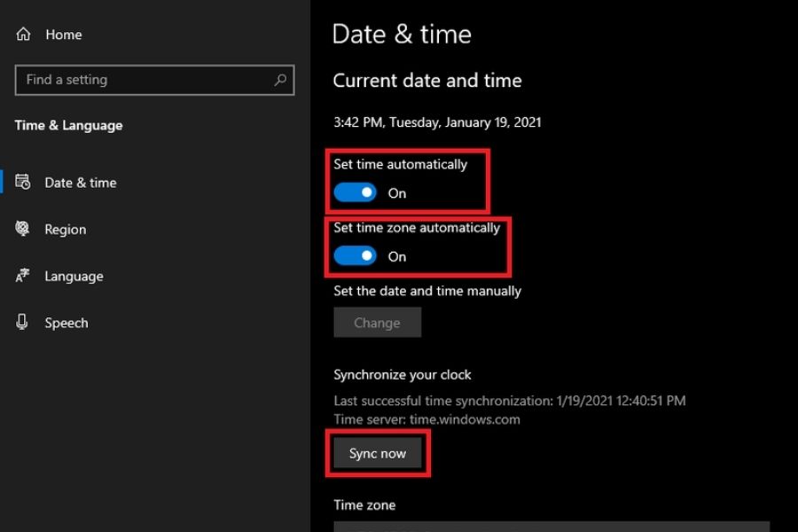The width and height of the screenshot is (798, 532).
Task: Turn off Set time zone automatically
Action: (356, 256)
